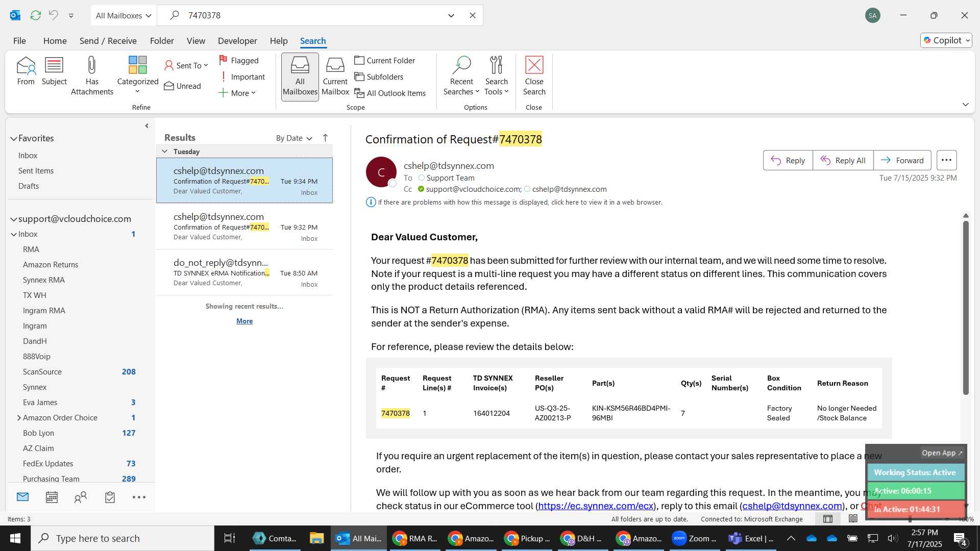Switch to Normal view in status bar
The width and height of the screenshot is (980, 551).
click(x=828, y=519)
